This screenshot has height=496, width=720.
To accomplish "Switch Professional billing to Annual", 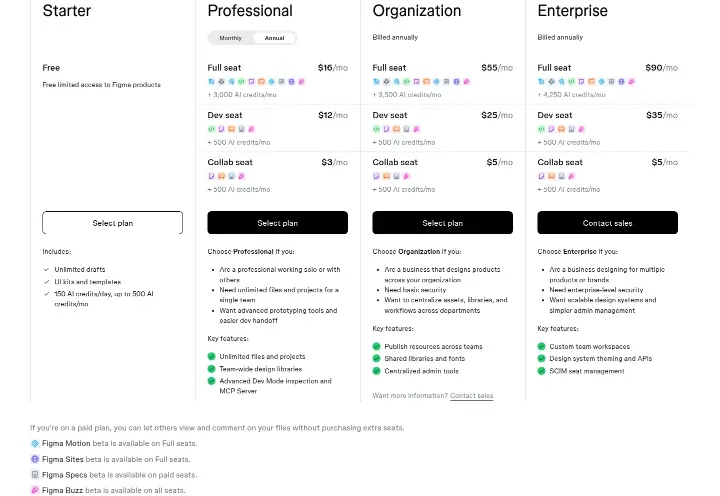I will tap(274, 38).
